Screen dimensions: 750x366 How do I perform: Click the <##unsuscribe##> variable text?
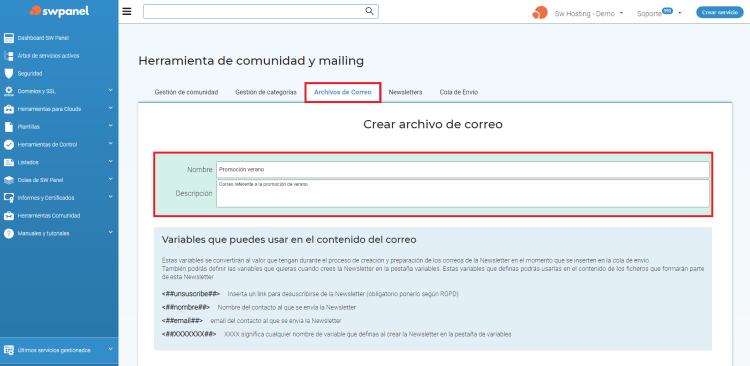tap(190, 294)
